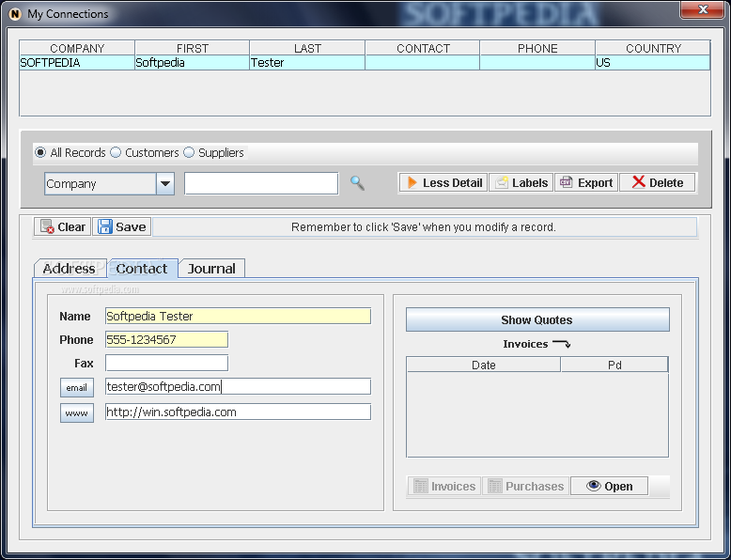This screenshot has width=731, height=560.
Task: Select the SOFTPEDIA company cell
Action: tap(77, 62)
